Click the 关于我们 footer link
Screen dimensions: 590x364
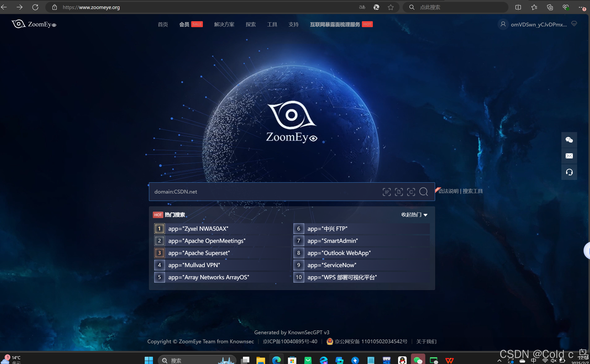coord(426,341)
